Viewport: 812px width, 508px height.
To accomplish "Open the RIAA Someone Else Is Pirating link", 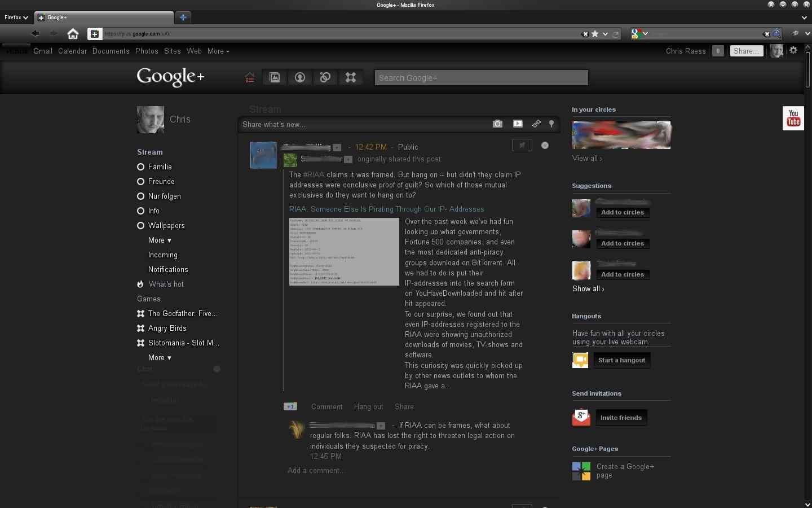I will [x=387, y=209].
